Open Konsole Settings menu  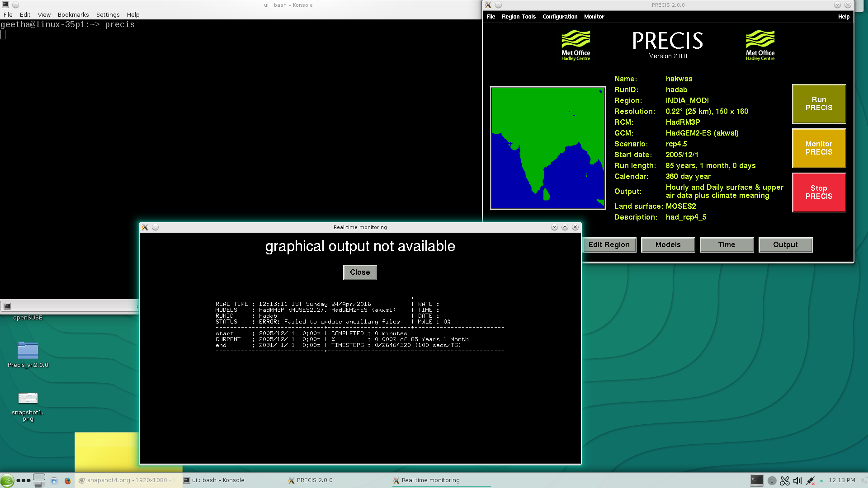(108, 14)
